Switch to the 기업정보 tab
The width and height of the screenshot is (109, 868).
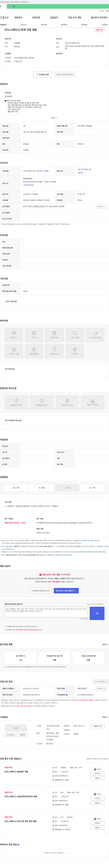pos(104,25)
